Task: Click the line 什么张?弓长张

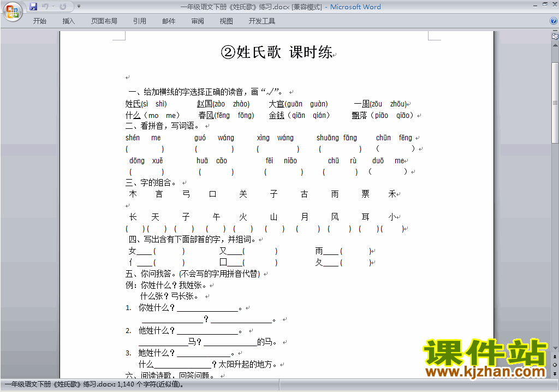Action: coord(170,296)
